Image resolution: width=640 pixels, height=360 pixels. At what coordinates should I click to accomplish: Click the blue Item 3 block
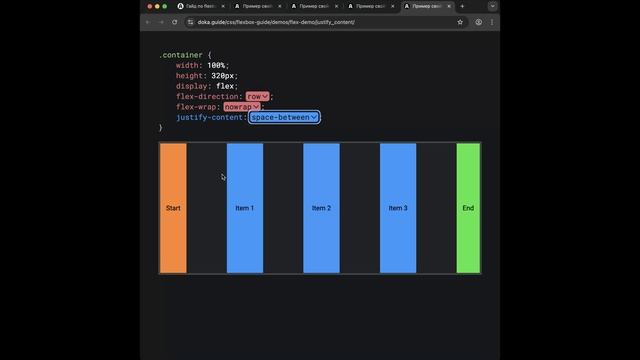pos(398,208)
